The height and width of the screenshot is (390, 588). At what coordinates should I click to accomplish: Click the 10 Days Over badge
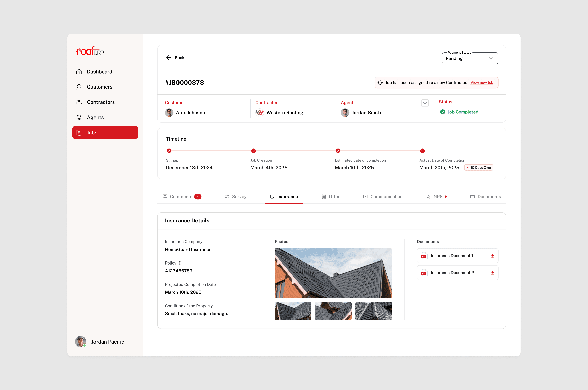pos(479,168)
